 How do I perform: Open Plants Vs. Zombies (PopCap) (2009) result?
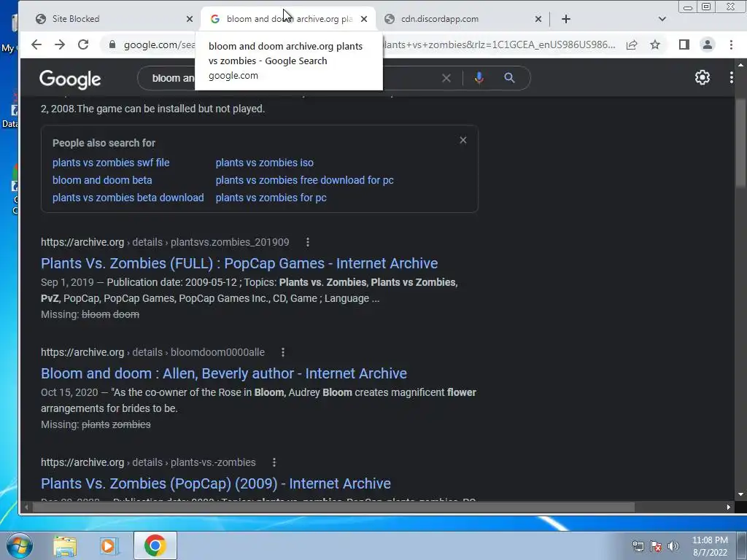216,483
